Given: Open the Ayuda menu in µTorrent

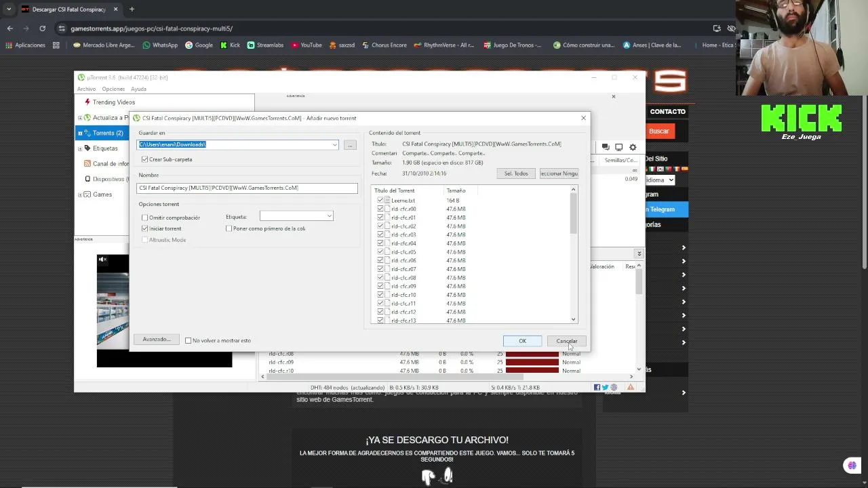Looking at the screenshot, I should pyautogui.click(x=138, y=89).
